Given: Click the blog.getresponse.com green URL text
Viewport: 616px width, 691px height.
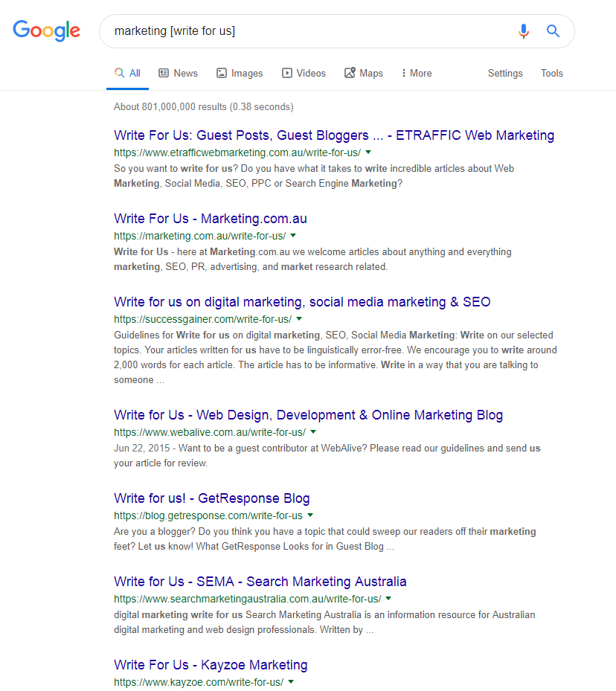Looking at the screenshot, I should click(x=208, y=515).
